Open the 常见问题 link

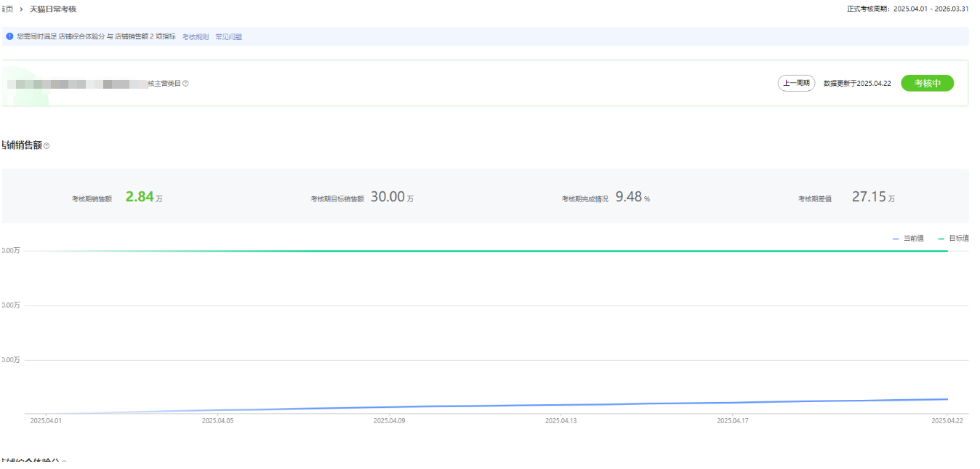[x=228, y=36]
